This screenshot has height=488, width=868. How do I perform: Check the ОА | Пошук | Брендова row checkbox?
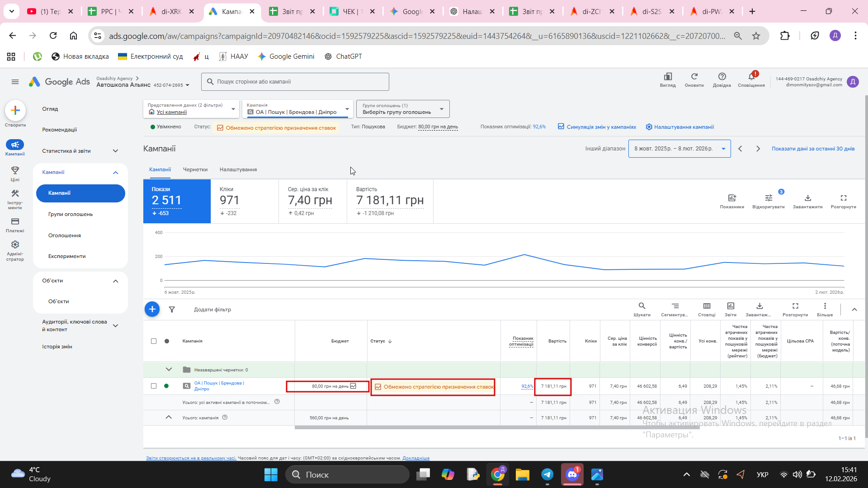(x=154, y=386)
